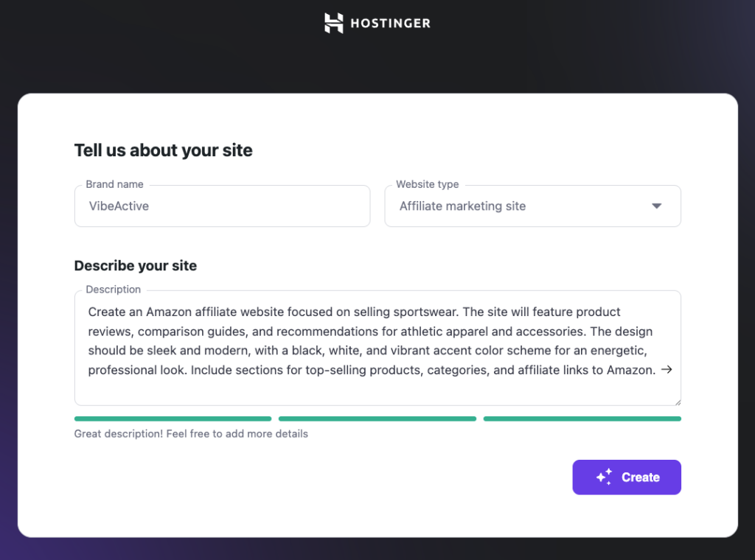Click the sparkle icon on the Create button
Image resolution: width=755 pixels, height=560 pixels.
coord(604,477)
